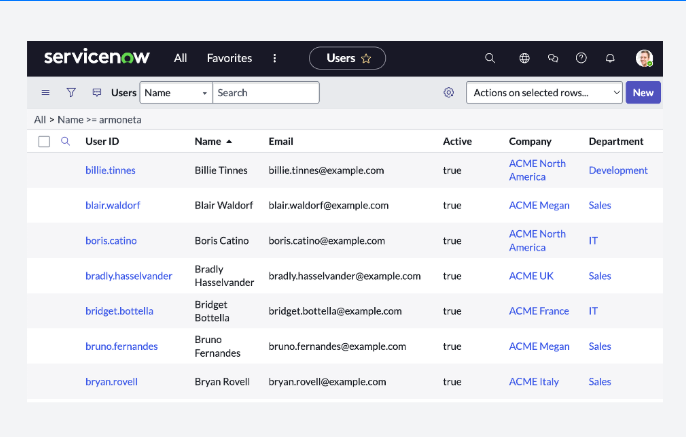Viewport: 686px width, 437px height.
Task: Click the Users list title label
Action: click(123, 93)
